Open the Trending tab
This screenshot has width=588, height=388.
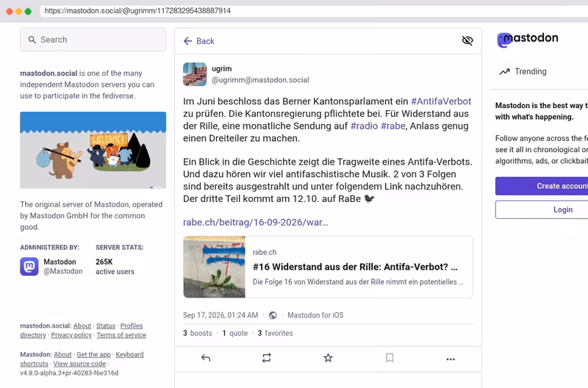click(523, 71)
